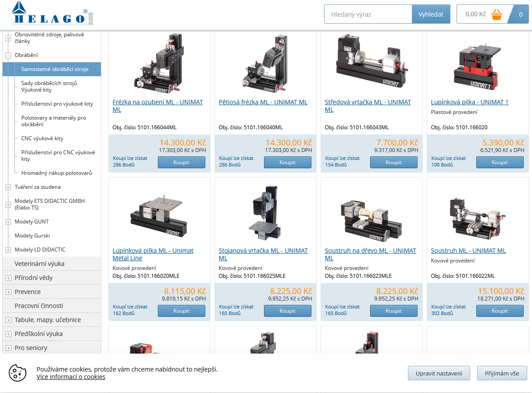Screen dimensions: 532x393
Task: Expand the Pro seniory section
Action: coord(8,348)
